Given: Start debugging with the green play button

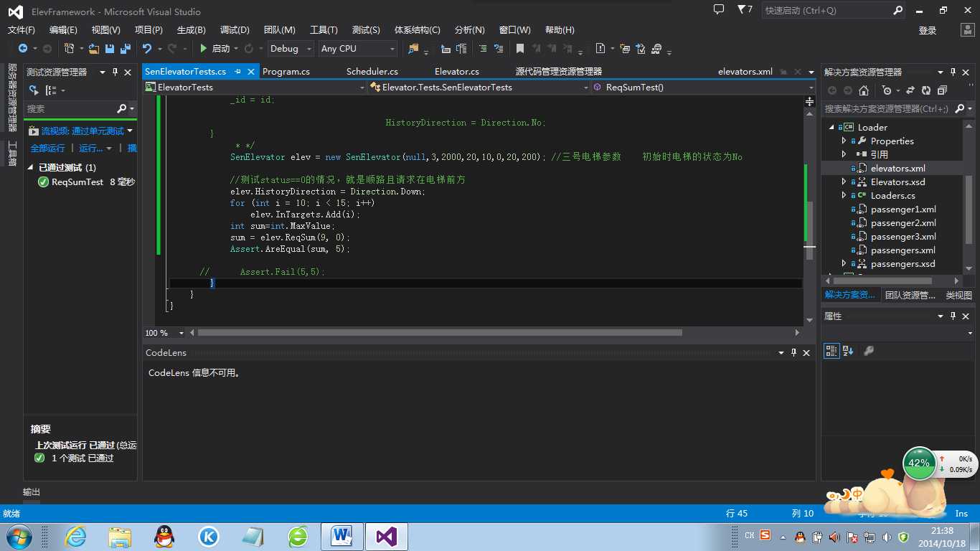Looking at the screenshot, I should point(204,49).
